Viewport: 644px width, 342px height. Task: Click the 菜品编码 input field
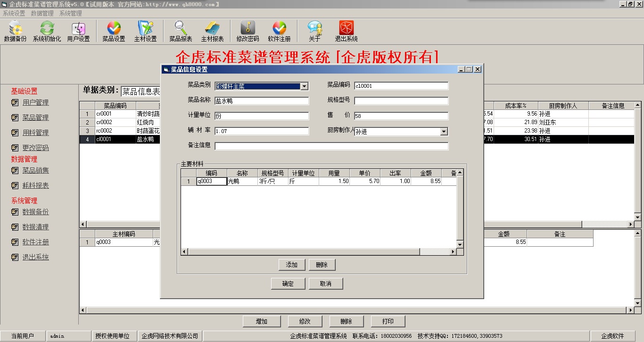pos(401,86)
